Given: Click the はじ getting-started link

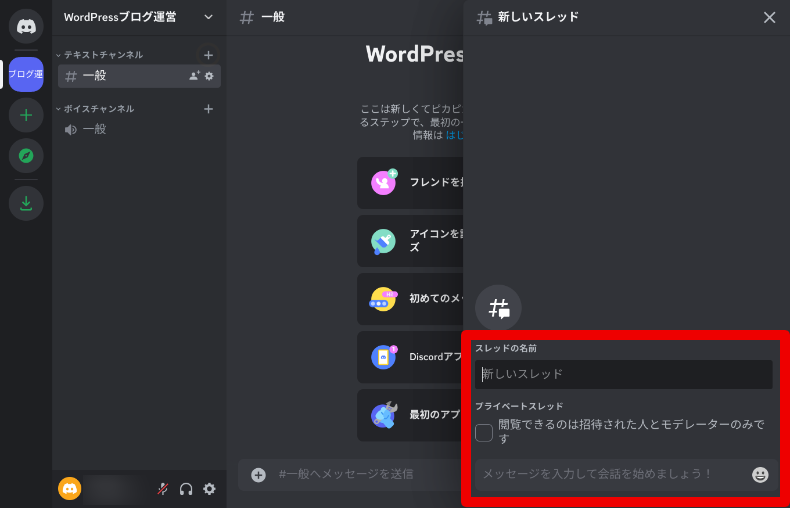Looking at the screenshot, I should pos(454,135).
